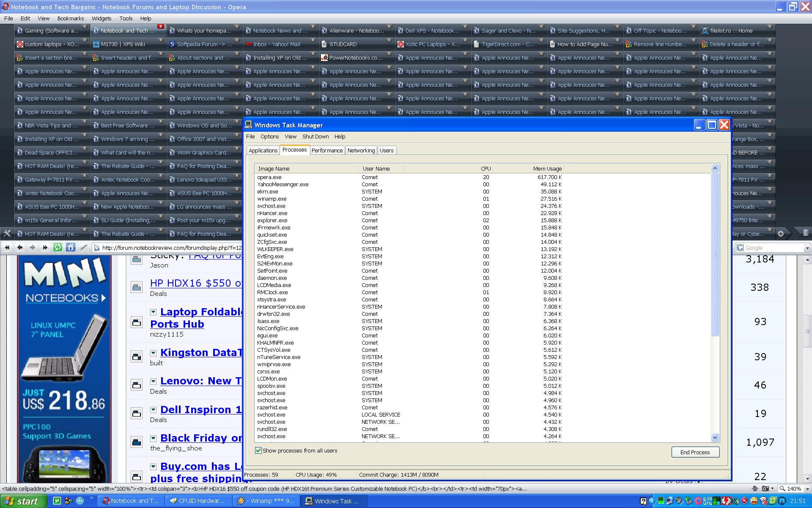Expand the Kingston DataT thread arrow
This screenshot has height=508, width=812.
(x=153, y=353)
